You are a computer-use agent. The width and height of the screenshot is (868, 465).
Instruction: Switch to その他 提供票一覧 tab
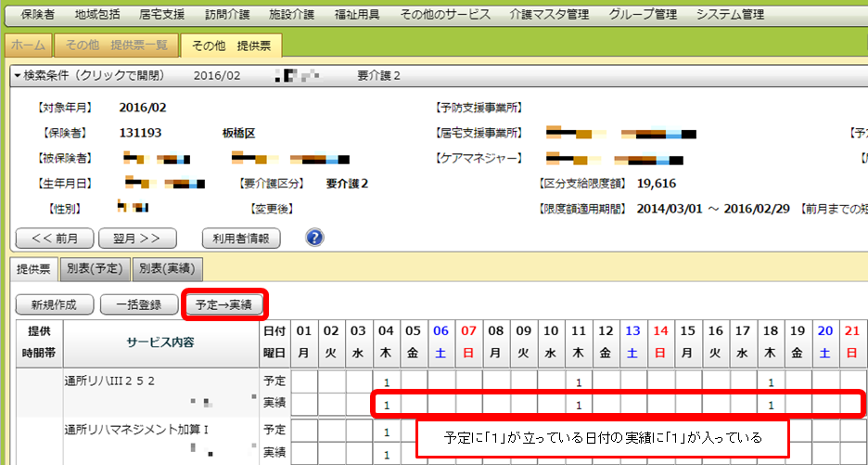115,45
